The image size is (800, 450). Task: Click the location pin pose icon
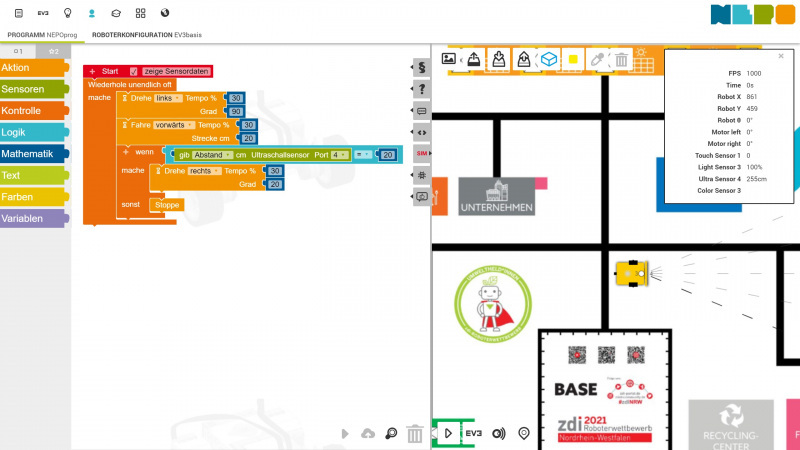523,434
